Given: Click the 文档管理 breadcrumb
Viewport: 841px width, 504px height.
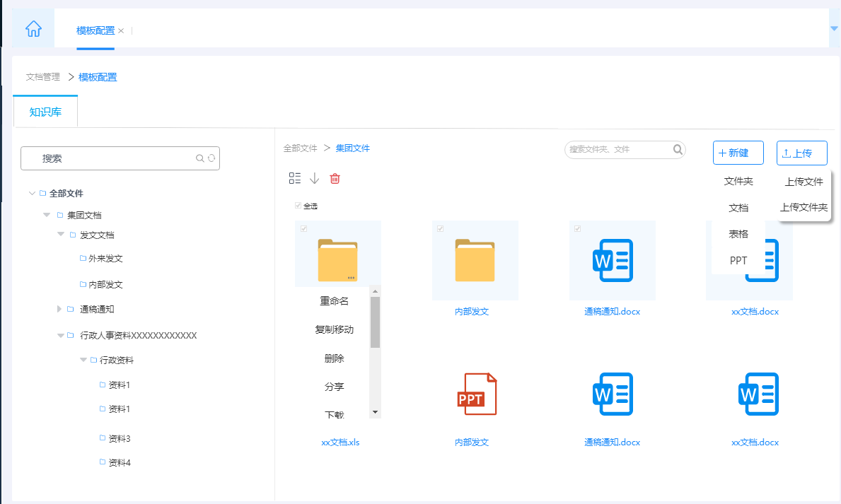Looking at the screenshot, I should click(x=43, y=76).
